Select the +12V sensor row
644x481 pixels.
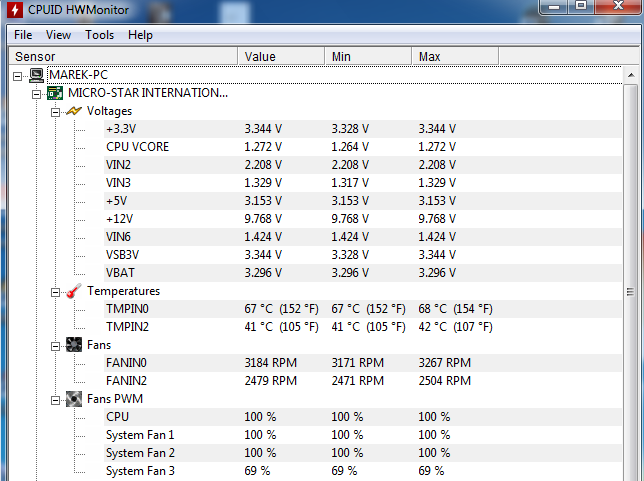[363, 219]
